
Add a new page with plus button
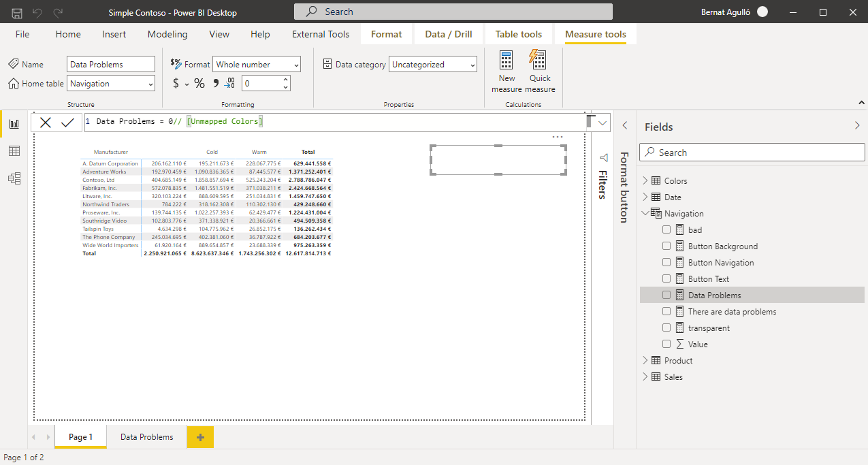tap(200, 437)
